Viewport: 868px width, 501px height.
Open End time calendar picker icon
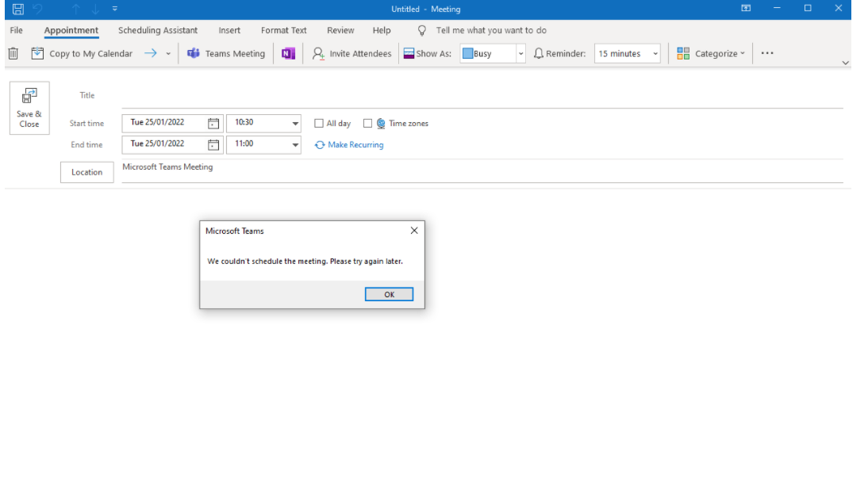pos(213,145)
